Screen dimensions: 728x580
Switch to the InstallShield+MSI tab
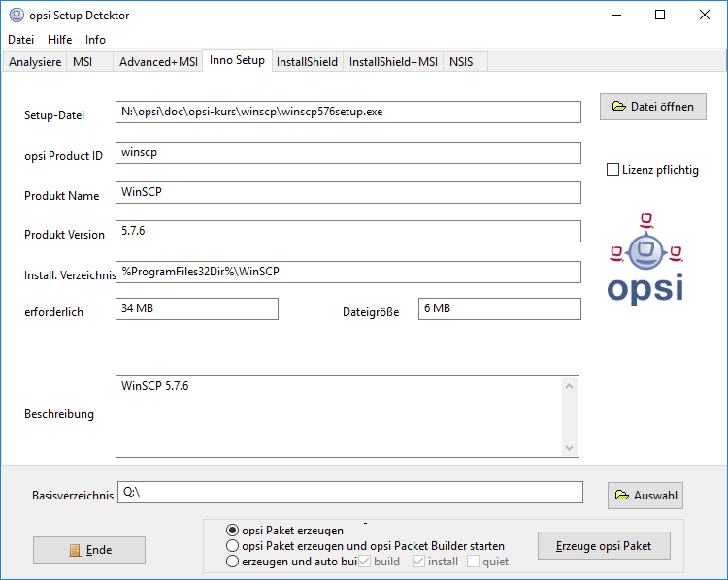pos(393,62)
